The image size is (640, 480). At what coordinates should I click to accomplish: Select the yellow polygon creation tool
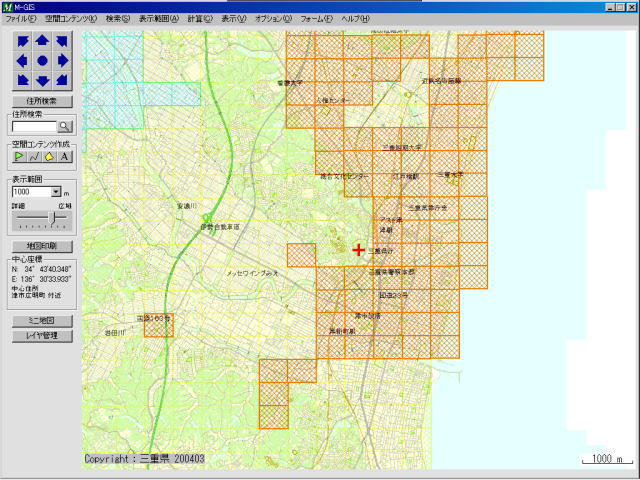point(49,156)
